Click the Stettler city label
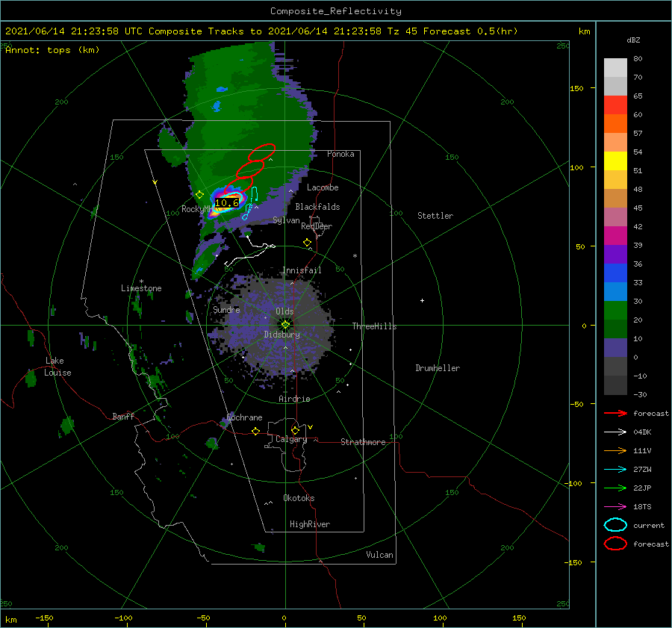This screenshot has width=672, height=628. point(435,216)
